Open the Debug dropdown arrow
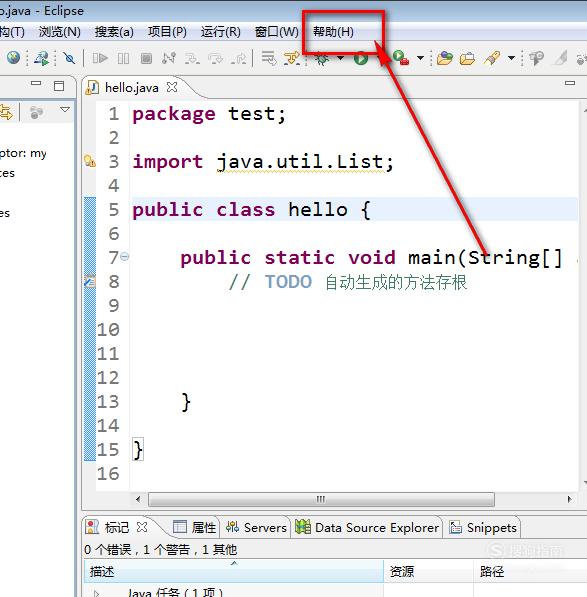Screen dimensions: 587x597 point(341,58)
